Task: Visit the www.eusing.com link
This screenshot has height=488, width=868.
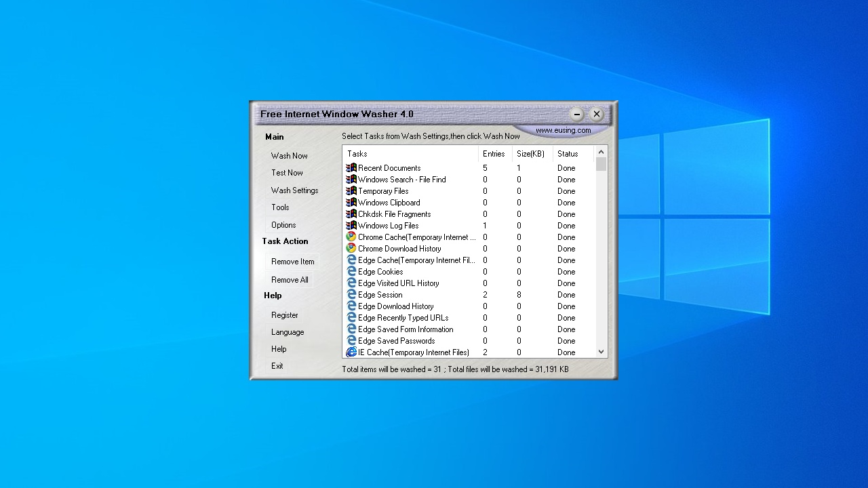Action: point(564,130)
